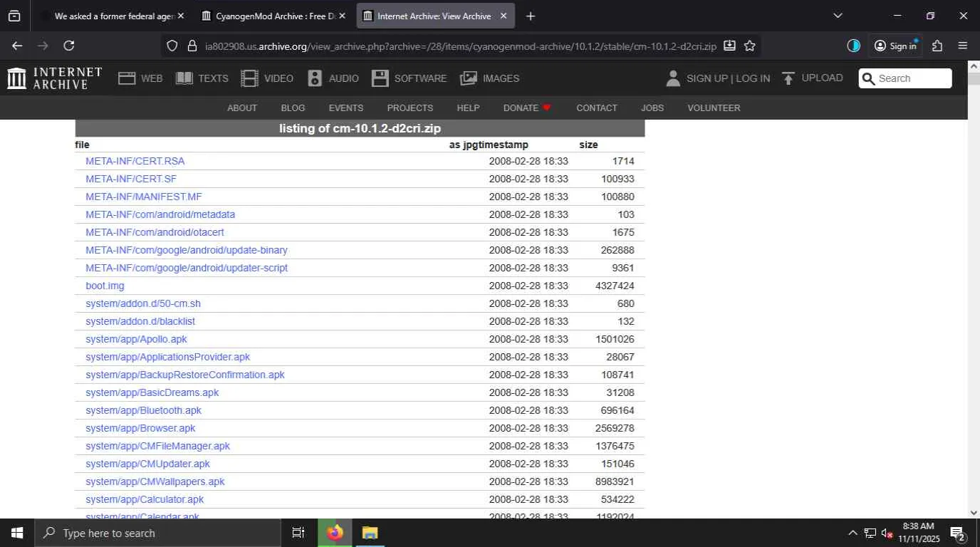Open File Explorer from the taskbar
Screen dimensions: 980x547
click(370, 533)
